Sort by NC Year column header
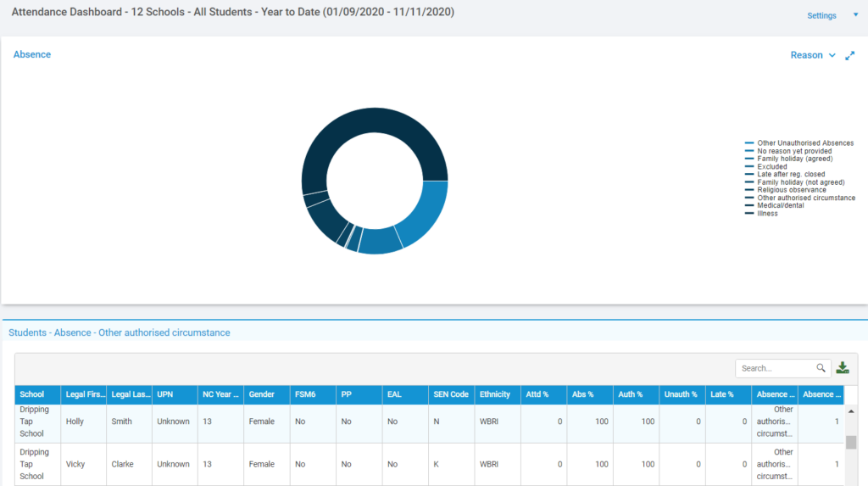Viewport: 868px width, 486px height. coord(221,394)
